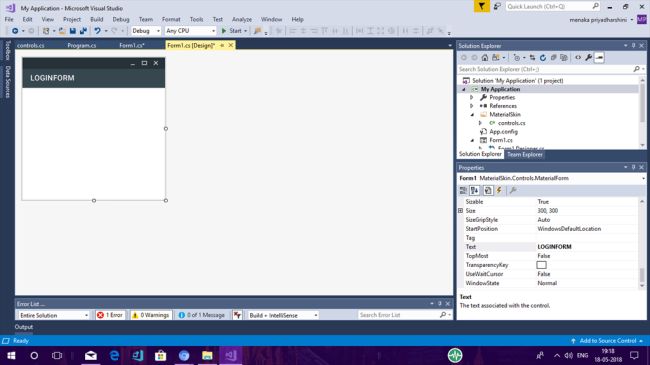Expand the Properties node in solution tree

[472, 97]
